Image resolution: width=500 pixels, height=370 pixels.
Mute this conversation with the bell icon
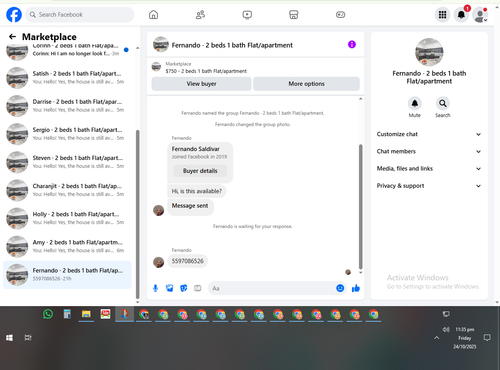click(x=415, y=103)
